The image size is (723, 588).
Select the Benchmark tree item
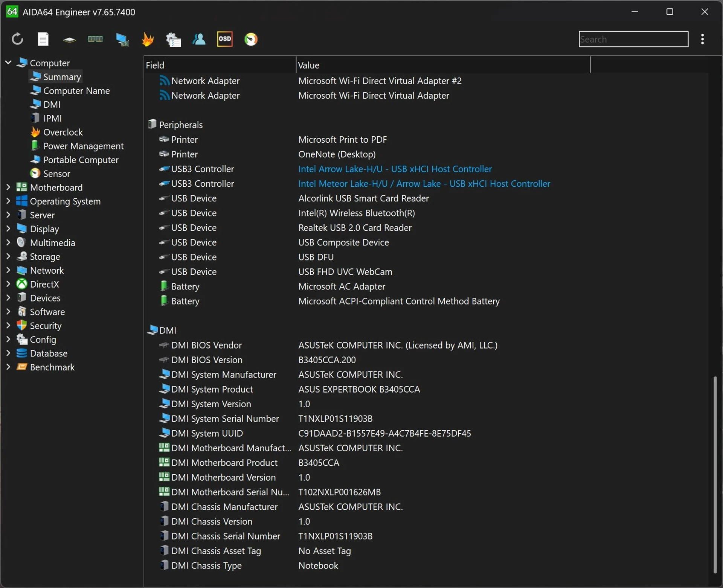pyautogui.click(x=46, y=367)
